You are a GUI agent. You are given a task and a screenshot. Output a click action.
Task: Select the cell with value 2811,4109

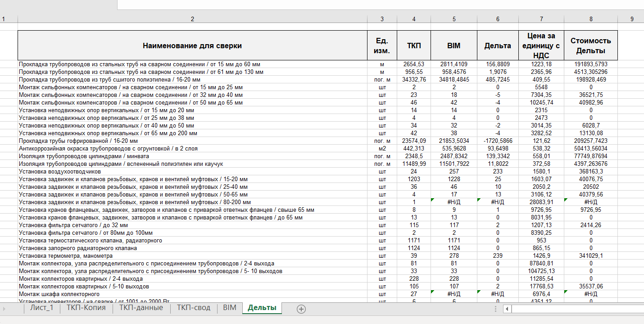click(454, 64)
